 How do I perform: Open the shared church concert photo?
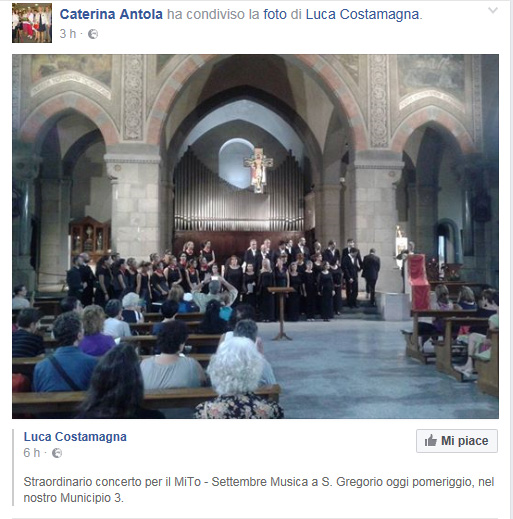[255, 236]
